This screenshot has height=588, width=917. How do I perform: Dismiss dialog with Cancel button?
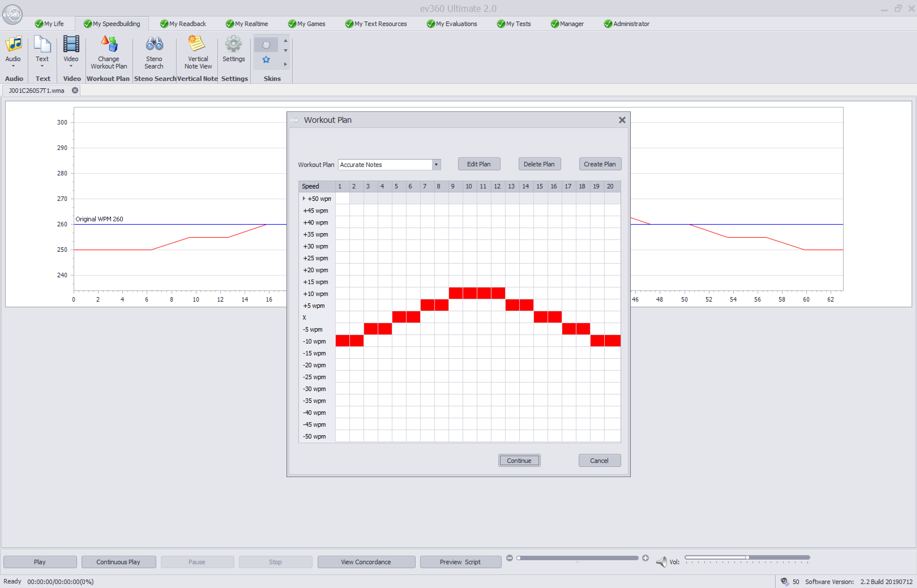coord(600,460)
